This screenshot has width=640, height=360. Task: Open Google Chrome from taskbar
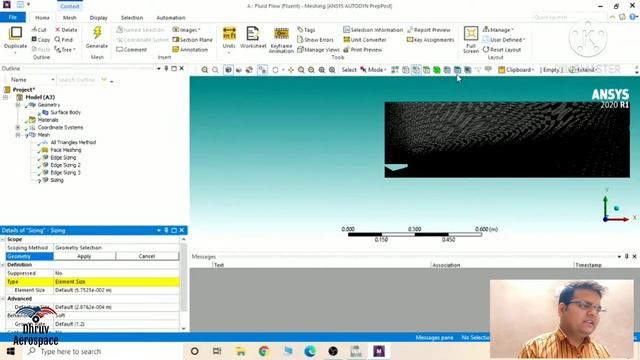coord(264,351)
